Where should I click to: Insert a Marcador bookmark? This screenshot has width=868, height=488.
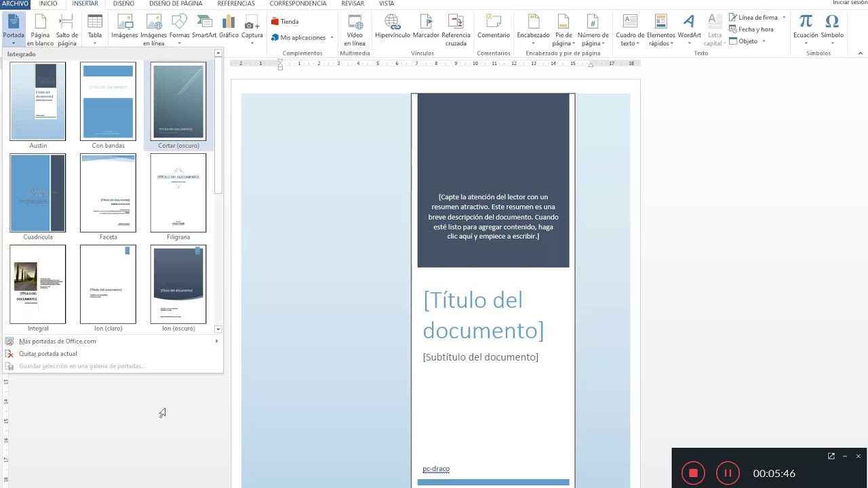426,27
